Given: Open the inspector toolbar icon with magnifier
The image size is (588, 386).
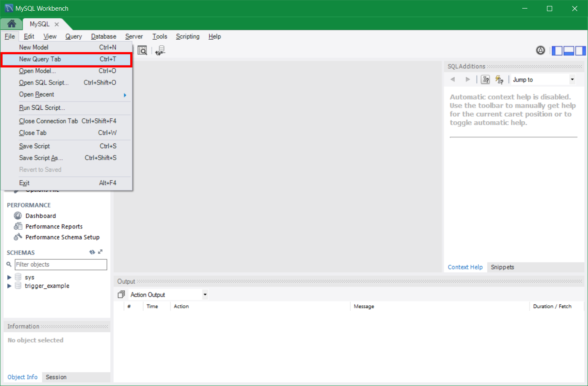Looking at the screenshot, I should click(x=142, y=50).
